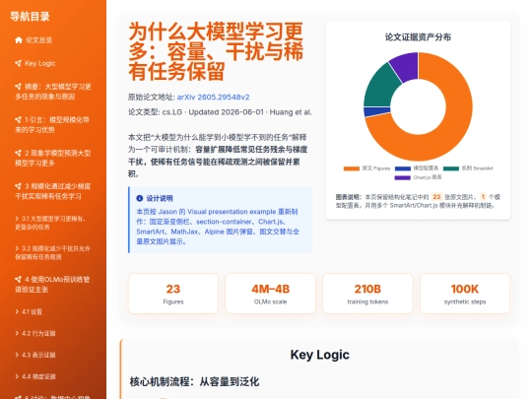
Task: Select 4.3 表示证据 sub-item text
Action: click(38, 356)
